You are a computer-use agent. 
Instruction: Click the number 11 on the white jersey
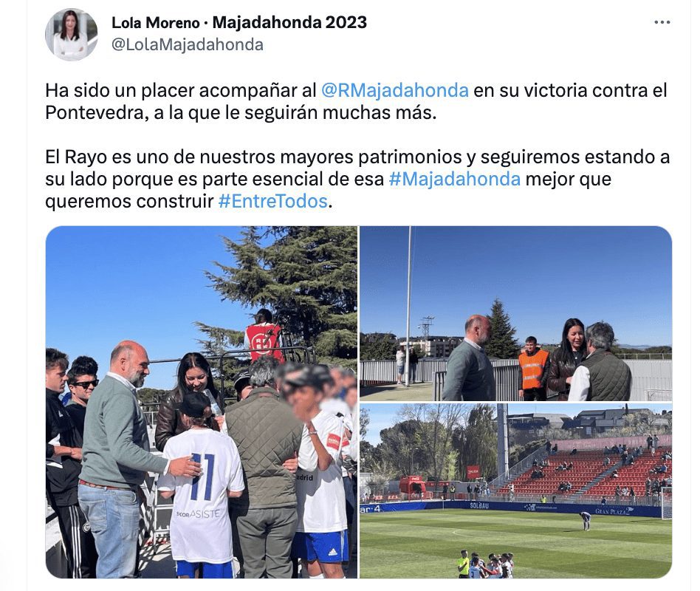(202, 476)
